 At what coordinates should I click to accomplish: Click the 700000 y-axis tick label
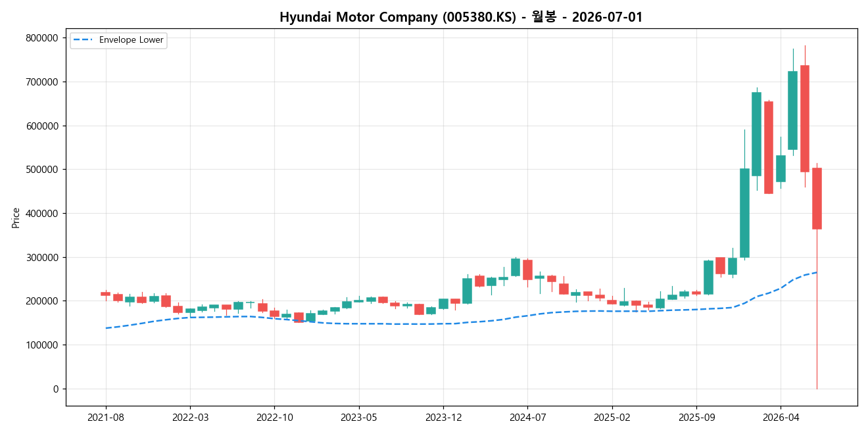pyautogui.click(x=42, y=82)
